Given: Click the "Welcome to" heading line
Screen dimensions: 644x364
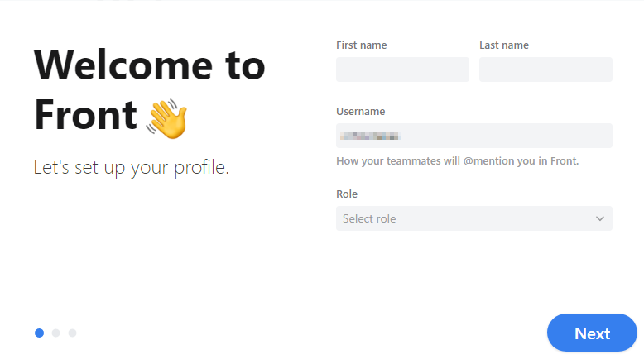Looking at the screenshot, I should [x=150, y=65].
